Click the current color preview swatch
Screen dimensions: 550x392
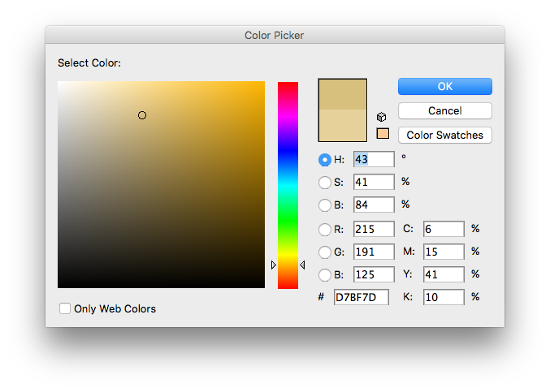click(342, 124)
